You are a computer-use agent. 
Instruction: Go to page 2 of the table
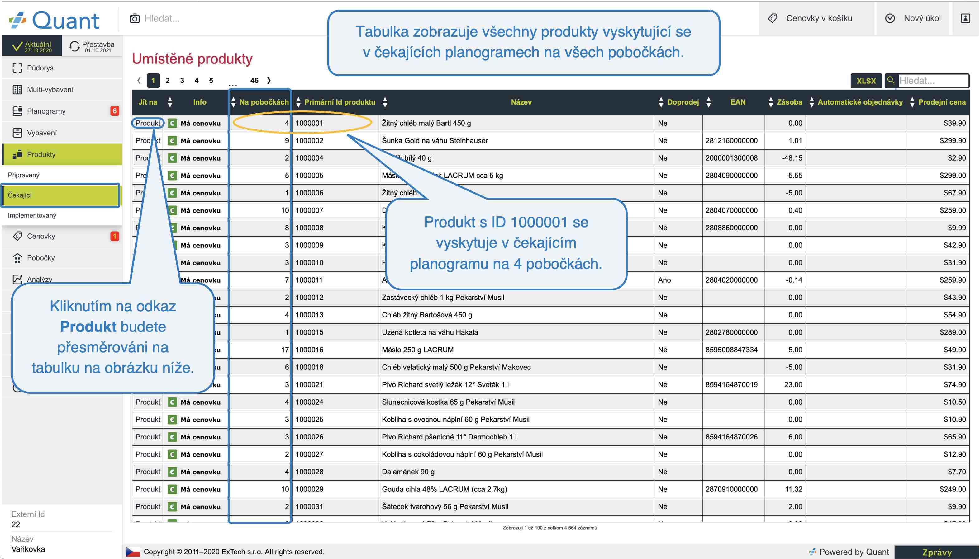[x=168, y=80]
